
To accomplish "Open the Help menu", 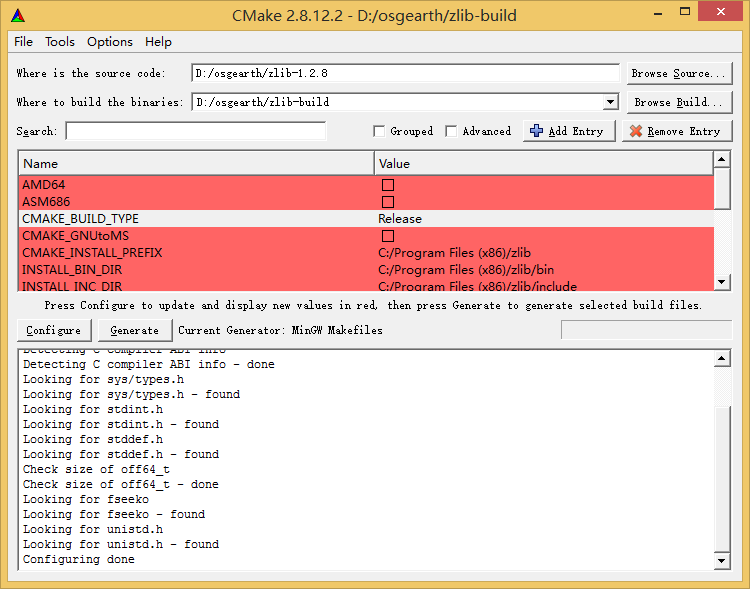I will [x=158, y=42].
